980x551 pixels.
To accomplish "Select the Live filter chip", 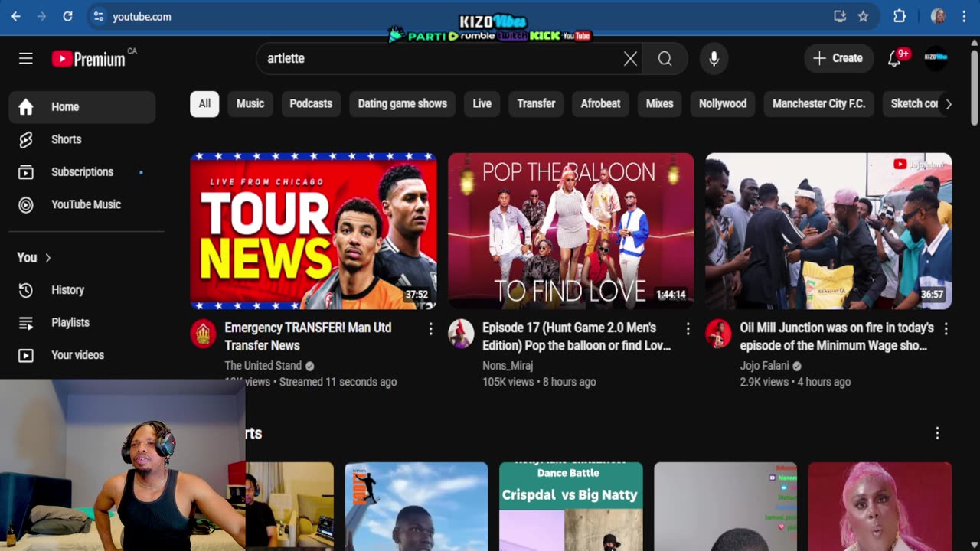I will [x=482, y=104].
